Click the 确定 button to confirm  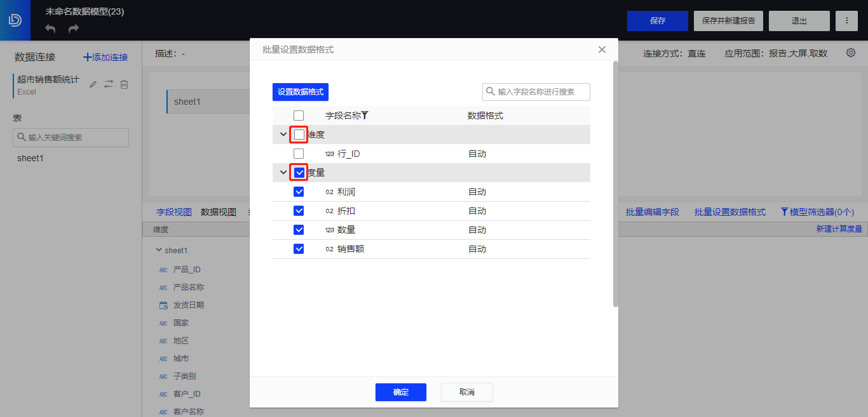click(400, 392)
